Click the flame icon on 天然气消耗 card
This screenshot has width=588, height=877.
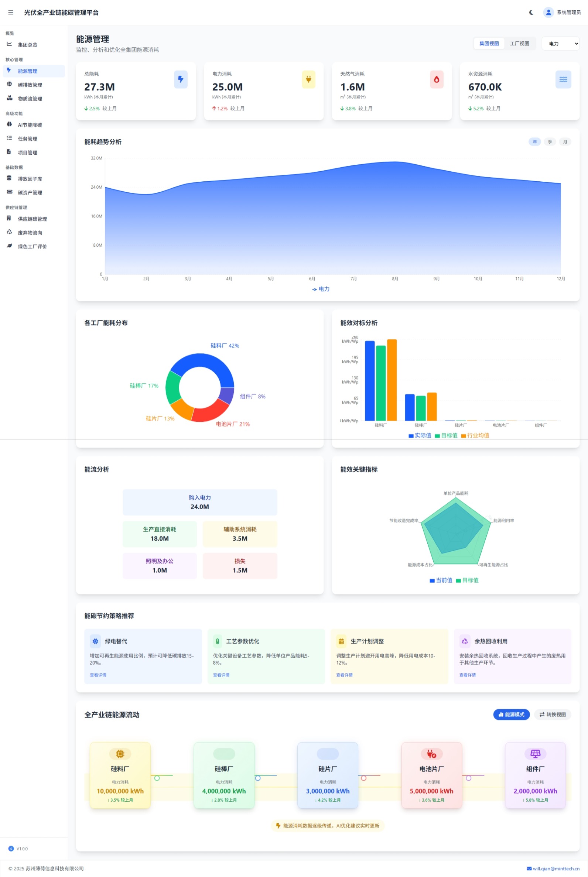click(436, 79)
